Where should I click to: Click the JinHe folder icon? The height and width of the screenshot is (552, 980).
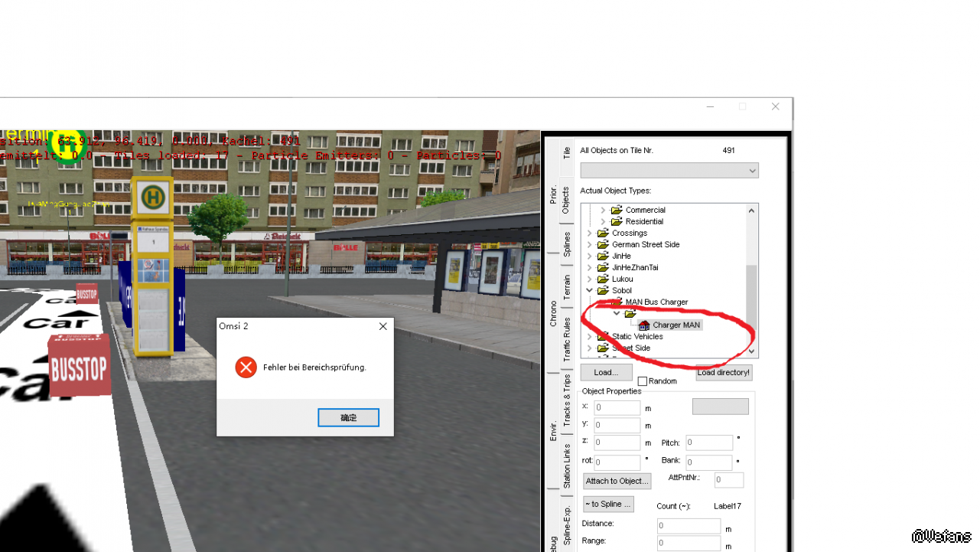(603, 256)
